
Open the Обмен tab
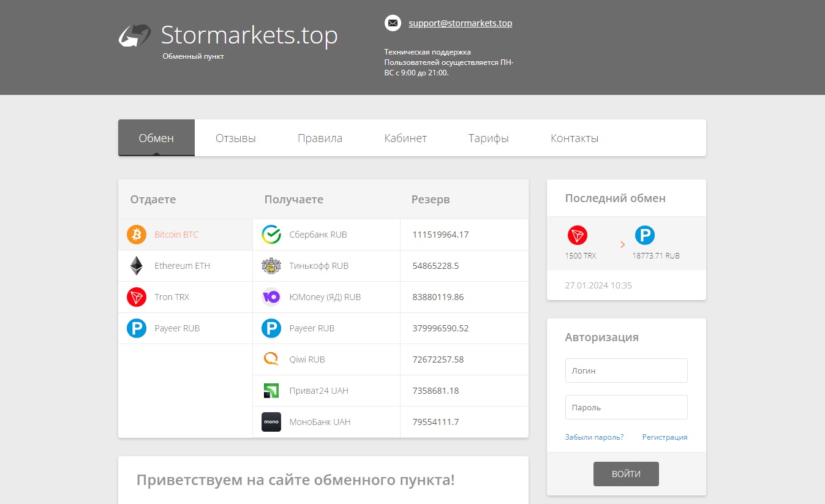click(156, 138)
